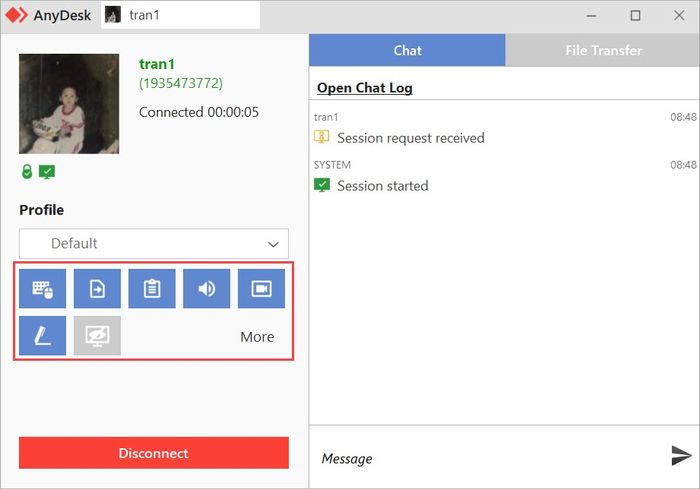Image resolution: width=700 pixels, height=489 pixels.
Task: Click the tran1 profile photo
Action: 69,104
